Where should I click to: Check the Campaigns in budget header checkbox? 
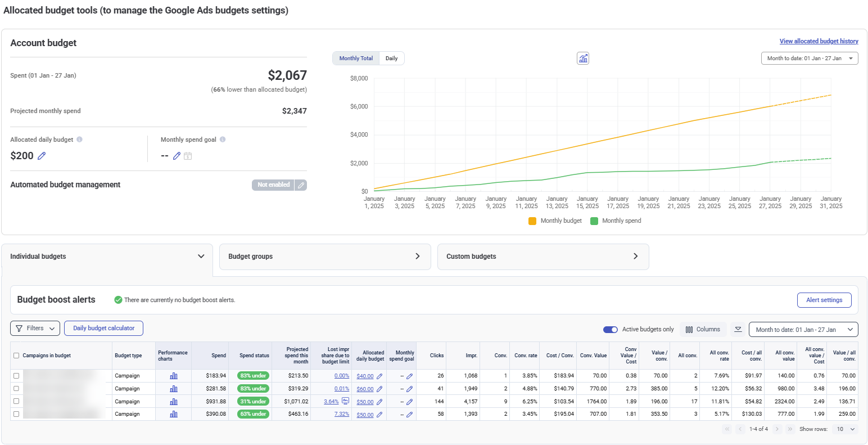(x=16, y=356)
